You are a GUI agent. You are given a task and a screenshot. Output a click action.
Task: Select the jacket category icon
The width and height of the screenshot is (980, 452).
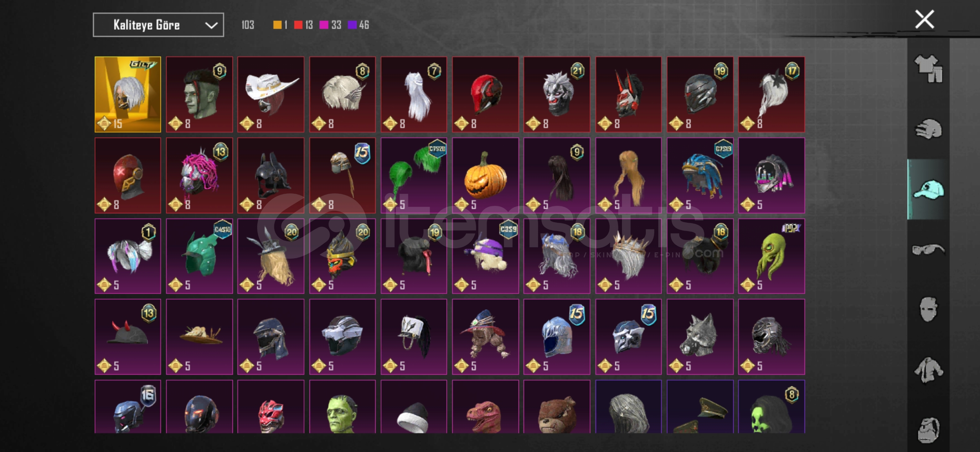928,370
